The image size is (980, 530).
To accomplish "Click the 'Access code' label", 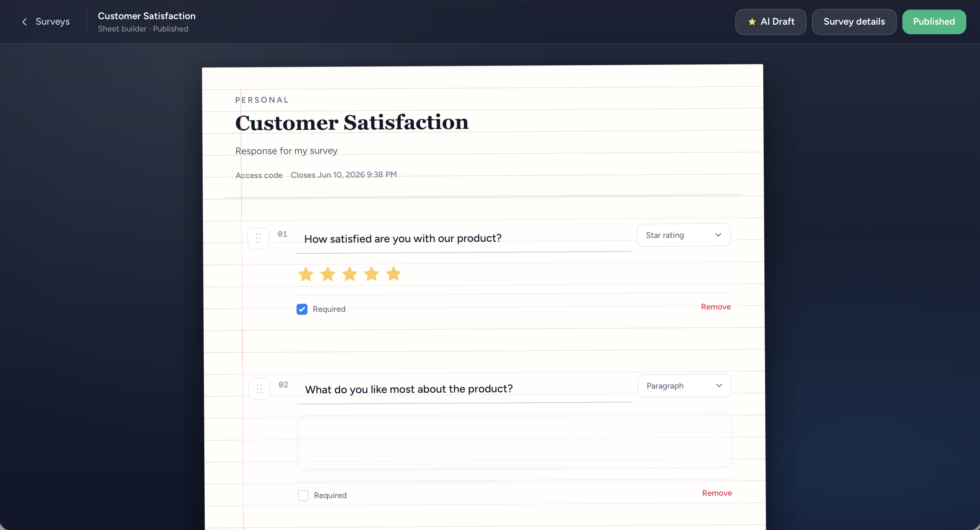I will (259, 175).
